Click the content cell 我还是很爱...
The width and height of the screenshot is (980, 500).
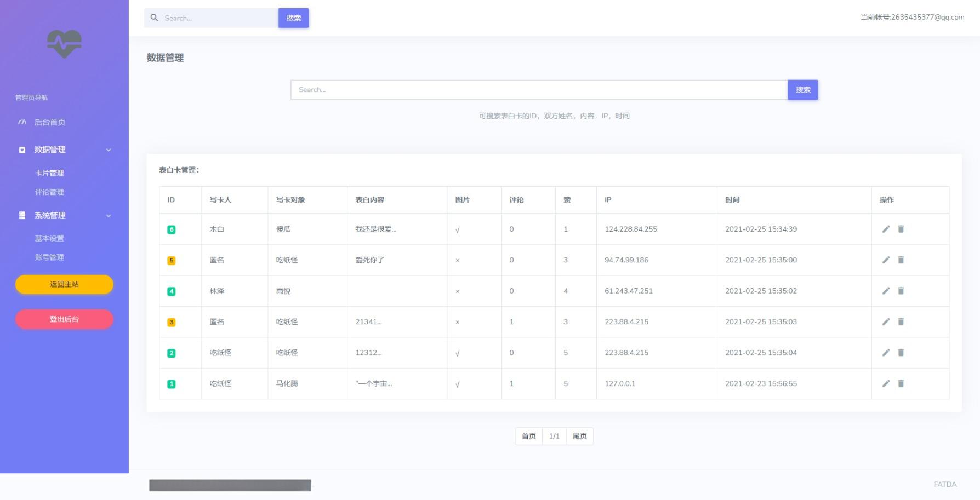pos(375,229)
